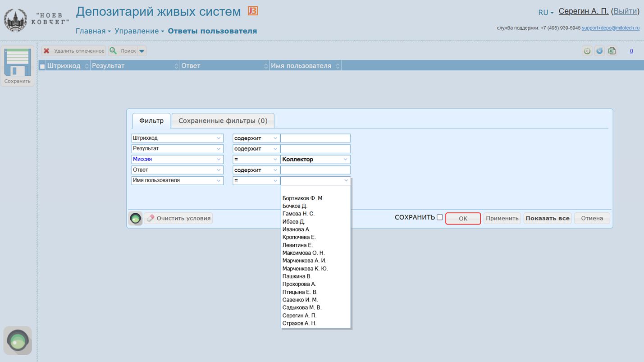Open the Миссия field selector dropdown
The height and width of the screenshot is (362, 644).
point(178,159)
